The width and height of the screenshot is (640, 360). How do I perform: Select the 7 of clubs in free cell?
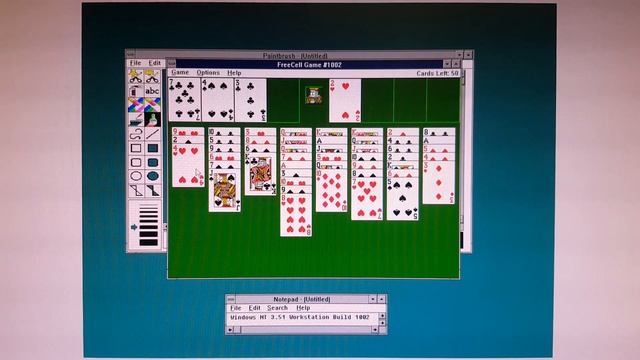tap(184, 100)
